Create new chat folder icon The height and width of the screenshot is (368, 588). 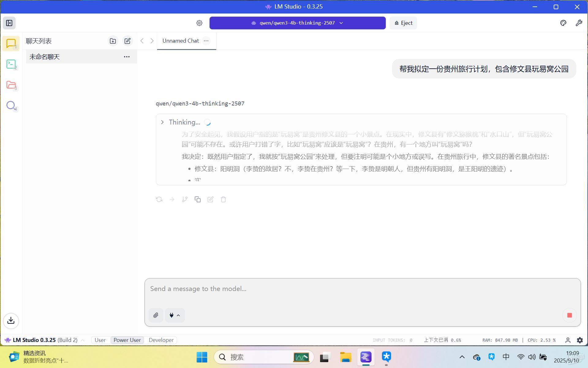point(113,41)
